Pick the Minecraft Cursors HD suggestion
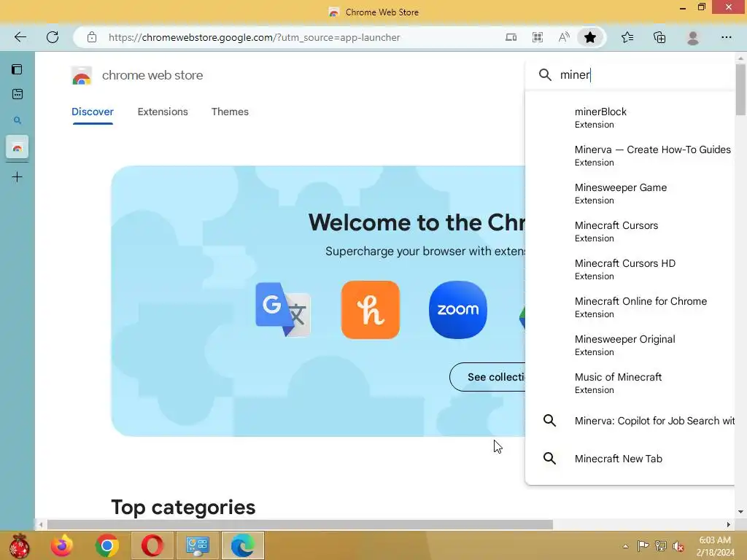The width and height of the screenshot is (747, 560). pyautogui.click(x=630, y=270)
